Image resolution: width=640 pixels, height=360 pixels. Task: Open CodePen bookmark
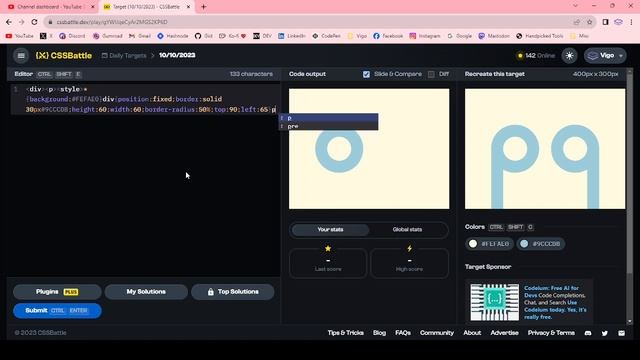click(x=327, y=36)
